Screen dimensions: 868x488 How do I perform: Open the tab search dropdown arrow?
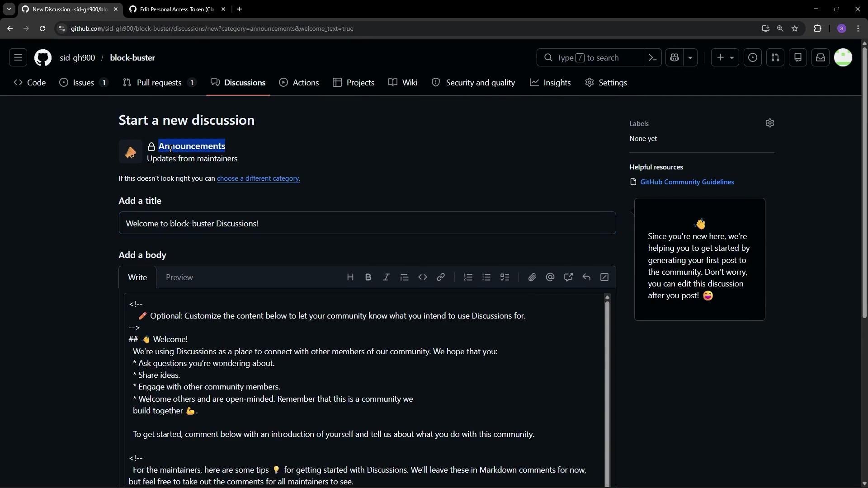point(9,9)
